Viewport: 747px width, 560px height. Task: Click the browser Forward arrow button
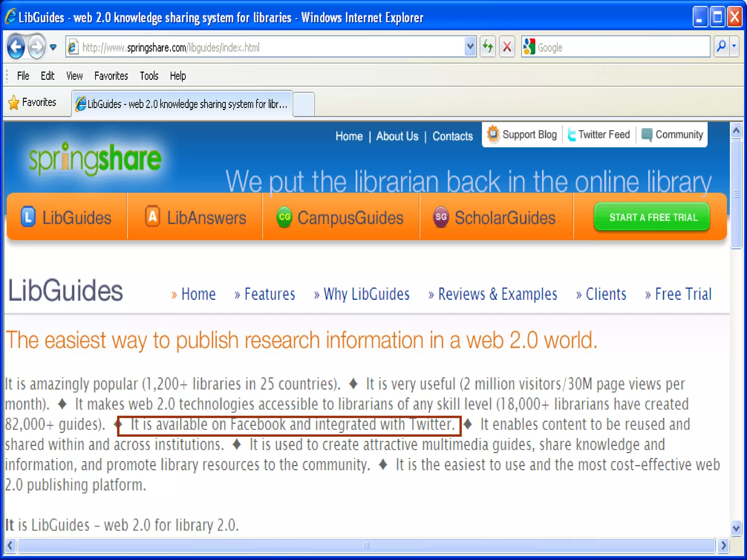[x=37, y=47]
